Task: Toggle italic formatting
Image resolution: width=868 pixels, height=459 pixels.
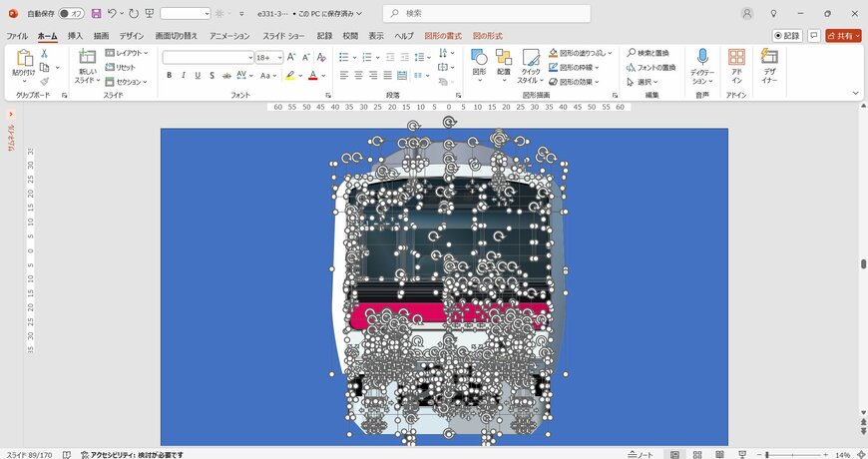Action: [x=184, y=75]
